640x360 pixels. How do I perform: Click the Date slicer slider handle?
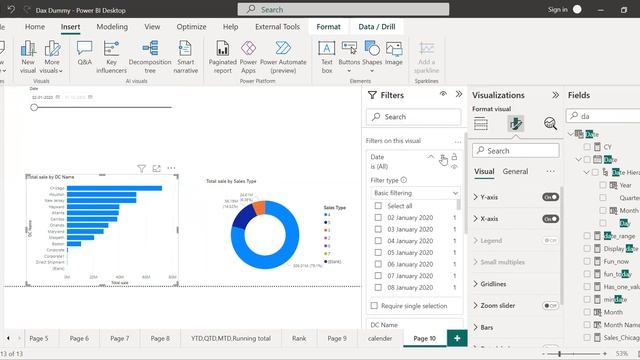click(x=34, y=107)
